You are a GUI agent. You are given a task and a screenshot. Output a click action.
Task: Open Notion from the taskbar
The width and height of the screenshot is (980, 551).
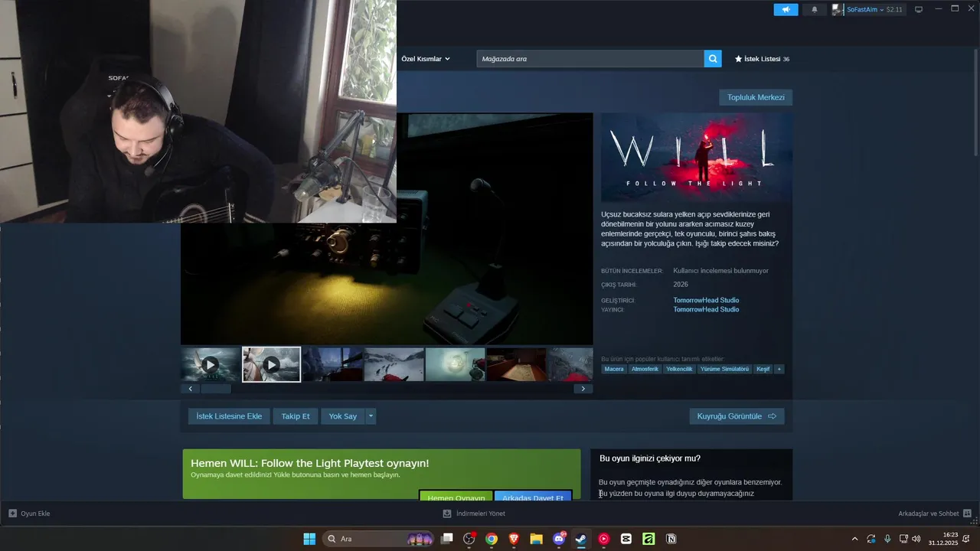[x=671, y=539]
